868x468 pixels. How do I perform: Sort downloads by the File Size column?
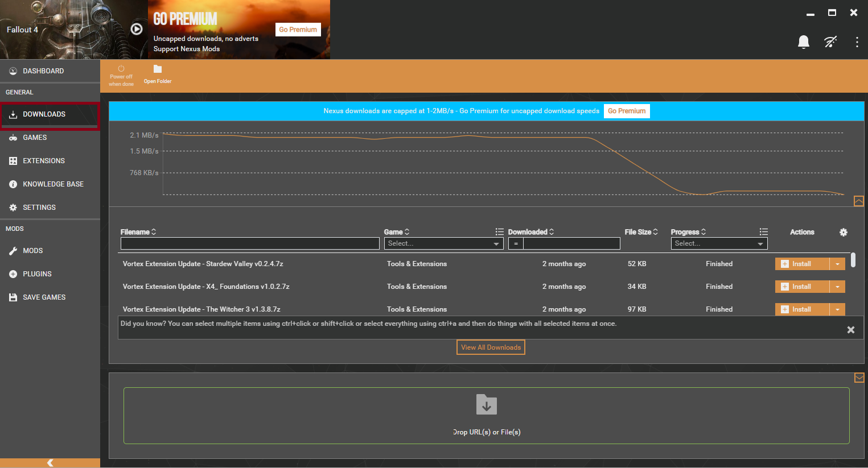click(641, 232)
